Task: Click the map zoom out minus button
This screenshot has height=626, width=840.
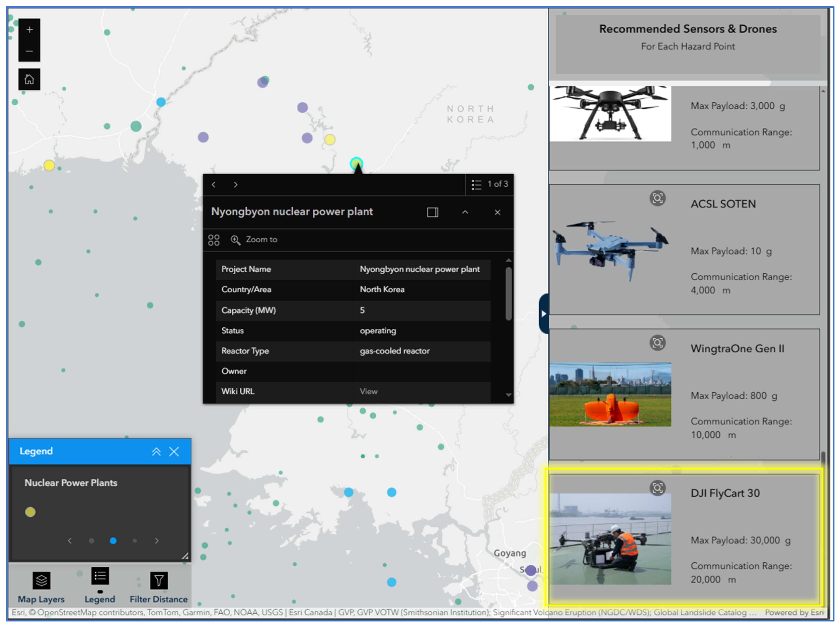Action: (x=29, y=51)
